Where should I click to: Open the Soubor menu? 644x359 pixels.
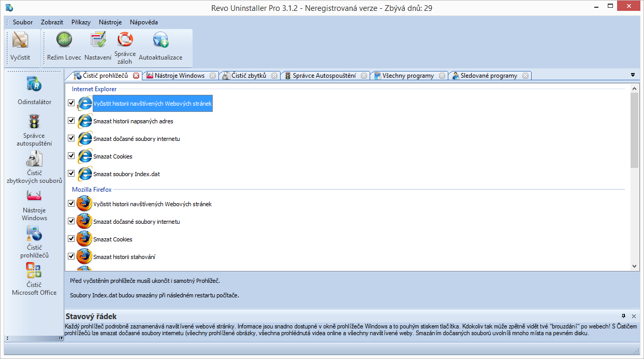[23, 22]
